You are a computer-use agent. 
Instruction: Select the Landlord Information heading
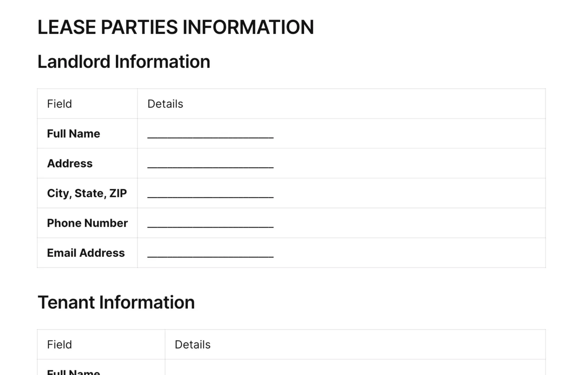124,62
